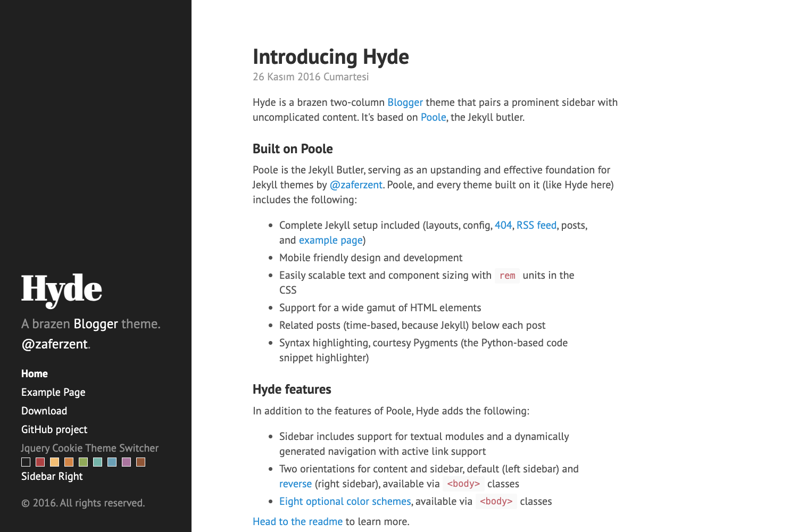Open the @zaferzent profile link

pos(356,185)
